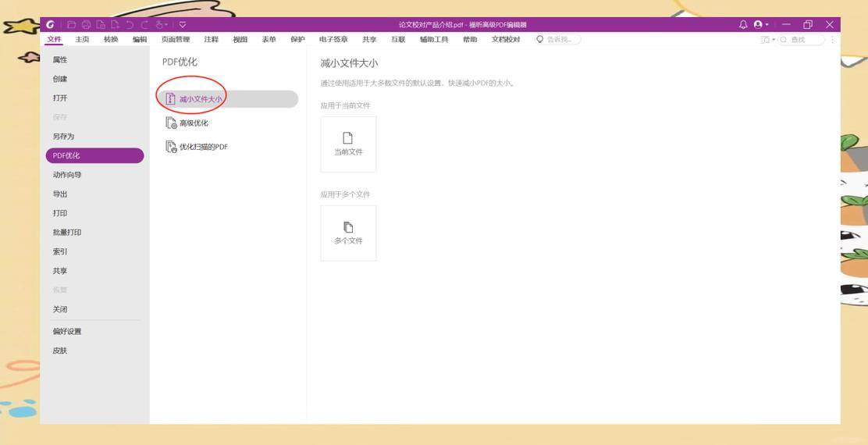Switch to the 页面管理 tab
Image resolution: width=868 pixels, height=445 pixels.
[176, 39]
